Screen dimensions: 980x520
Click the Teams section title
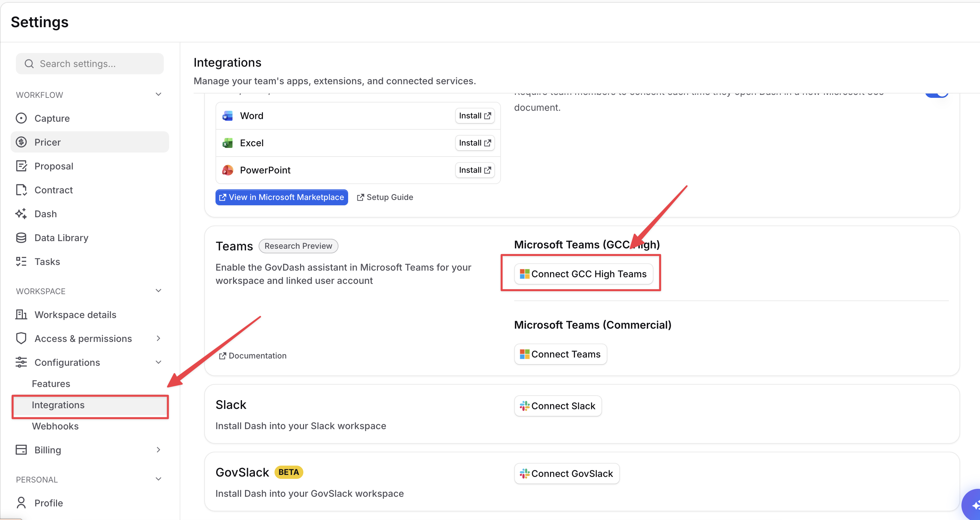tap(234, 246)
